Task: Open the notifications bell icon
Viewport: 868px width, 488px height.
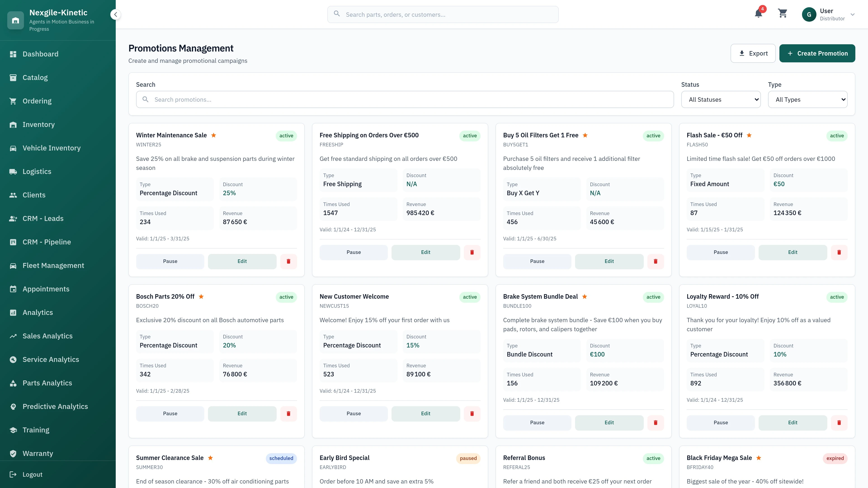Action: [758, 14]
